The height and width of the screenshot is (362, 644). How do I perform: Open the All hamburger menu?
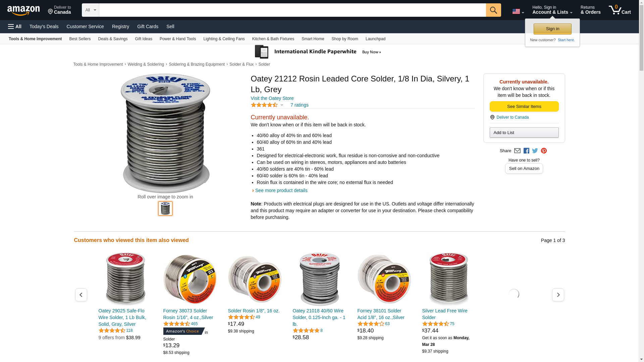pyautogui.click(x=15, y=26)
